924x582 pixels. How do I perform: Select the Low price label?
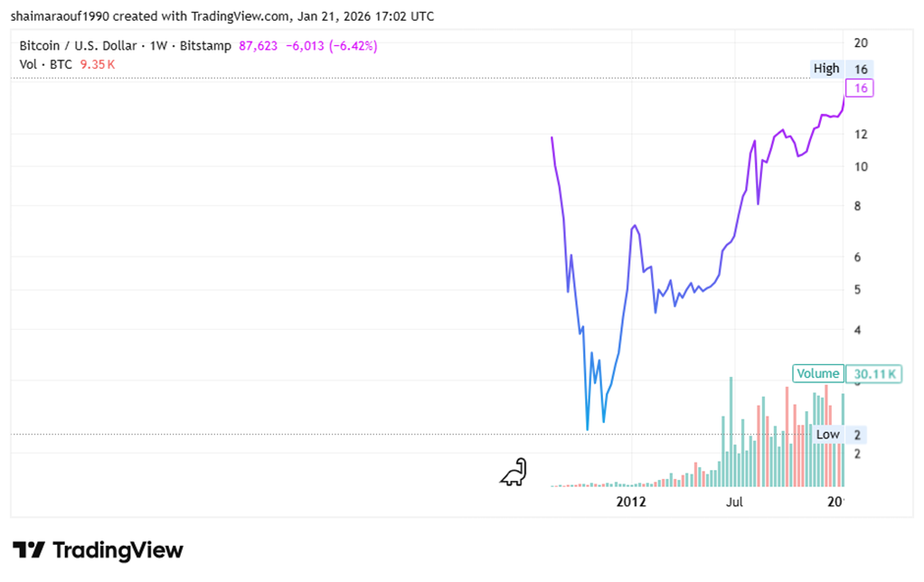coord(827,434)
